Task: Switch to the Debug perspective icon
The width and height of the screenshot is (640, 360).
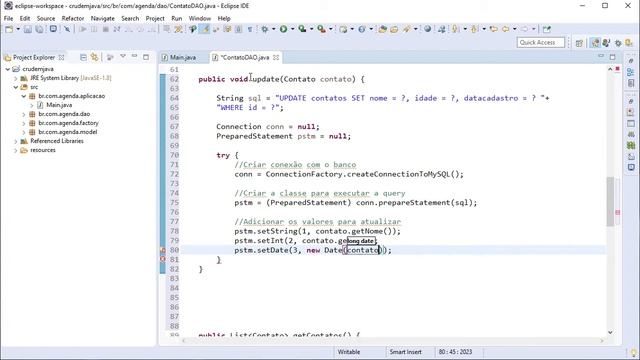Action: click(x=618, y=42)
